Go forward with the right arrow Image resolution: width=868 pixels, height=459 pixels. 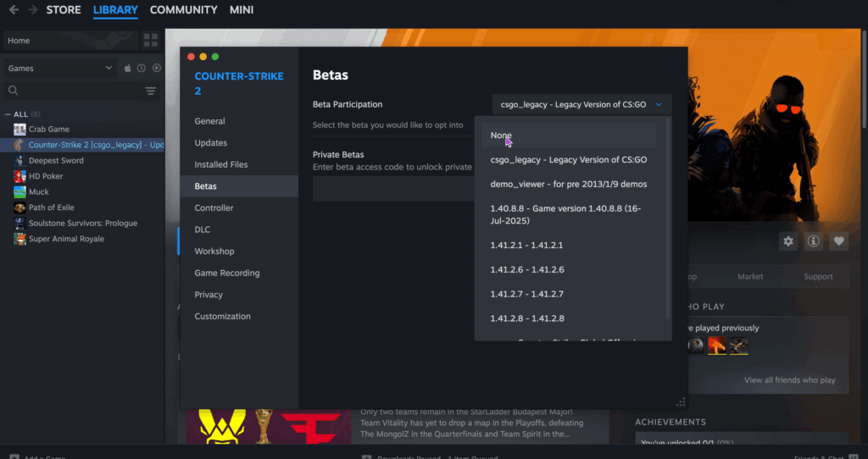(x=33, y=10)
